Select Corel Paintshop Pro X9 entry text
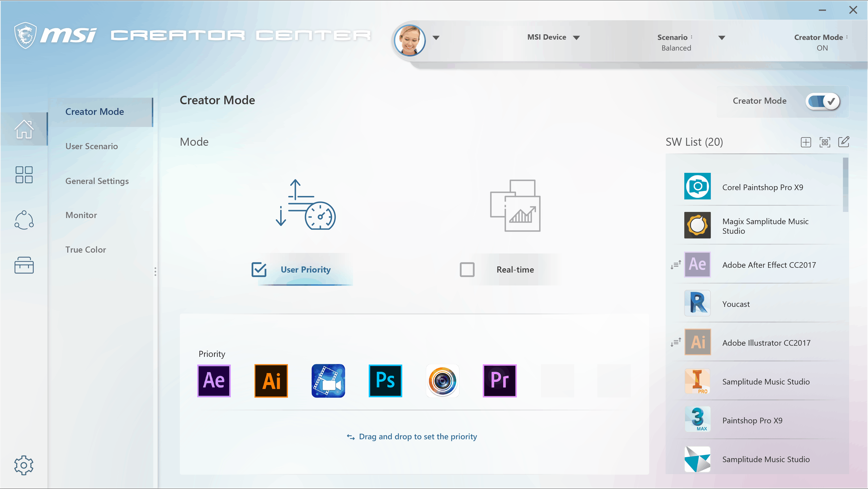The image size is (868, 489). pyautogui.click(x=762, y=187)
